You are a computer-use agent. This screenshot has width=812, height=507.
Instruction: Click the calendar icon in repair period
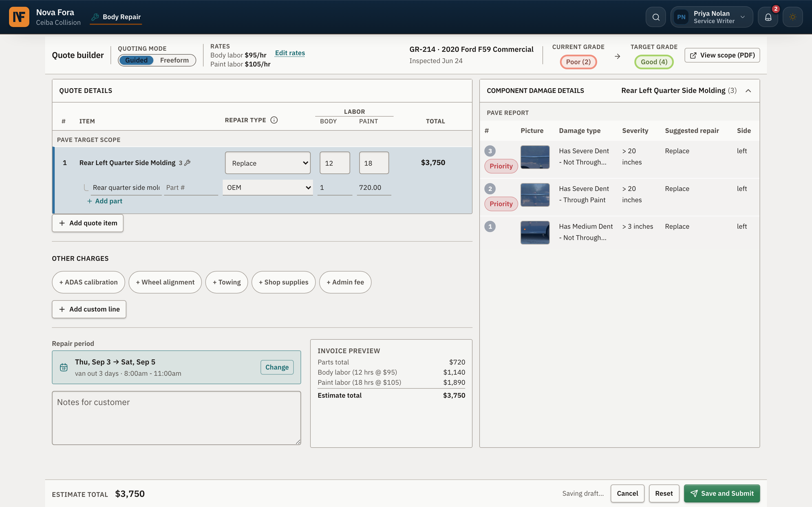(x=63, y=368)
